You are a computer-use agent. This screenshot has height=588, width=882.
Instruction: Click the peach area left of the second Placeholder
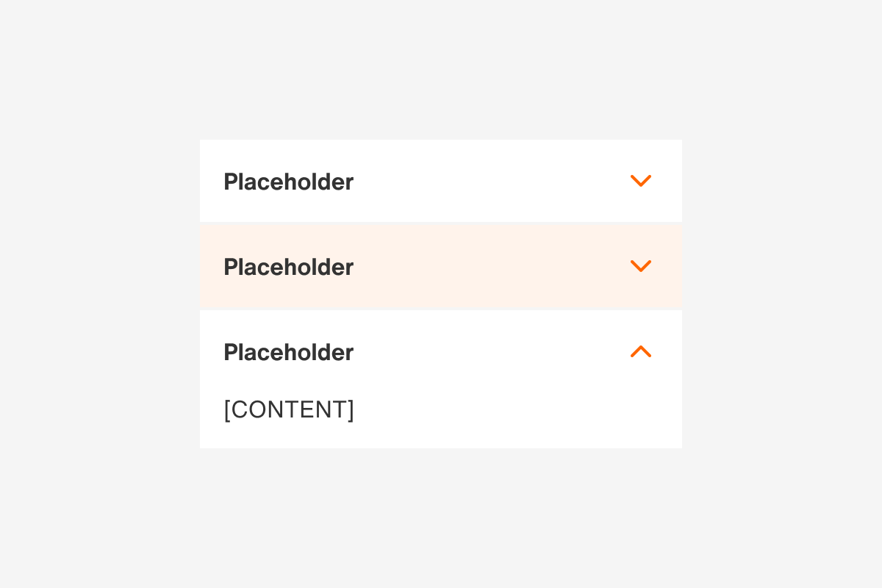212,266
